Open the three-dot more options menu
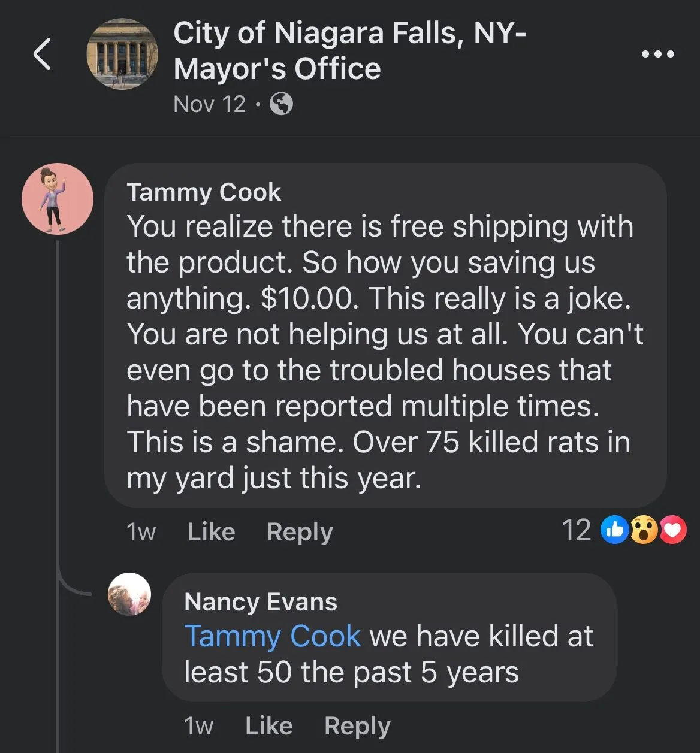700x753 pixels. tap(658, 54)
